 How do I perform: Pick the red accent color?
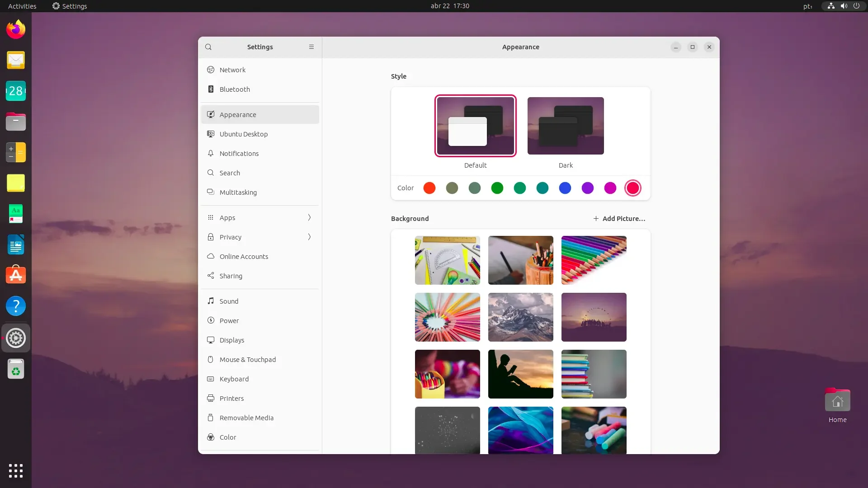click(x=633, y=188)
